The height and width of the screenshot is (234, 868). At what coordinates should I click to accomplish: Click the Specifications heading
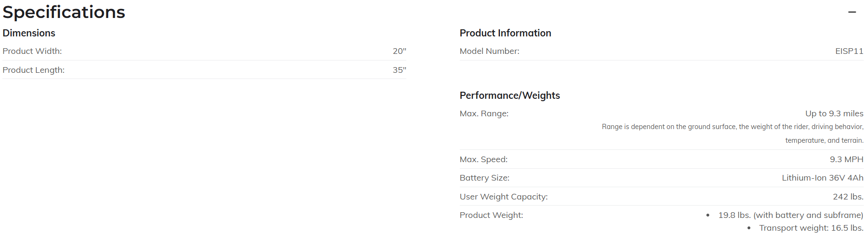pyautogui.click(x=64, y=12)
